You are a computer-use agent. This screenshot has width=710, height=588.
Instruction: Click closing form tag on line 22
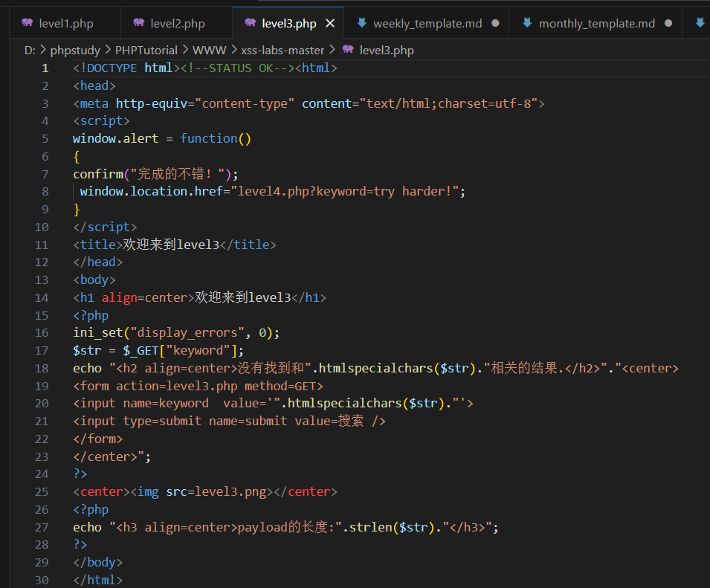pos(98,439)
